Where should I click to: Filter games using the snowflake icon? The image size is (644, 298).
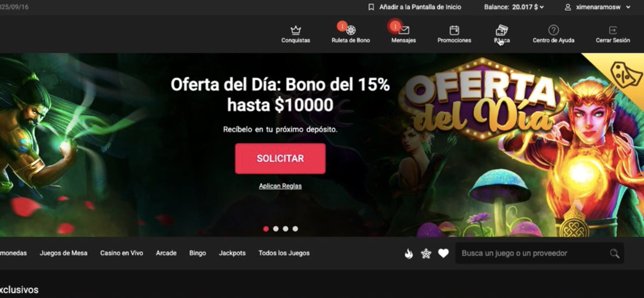pos(426,254)
